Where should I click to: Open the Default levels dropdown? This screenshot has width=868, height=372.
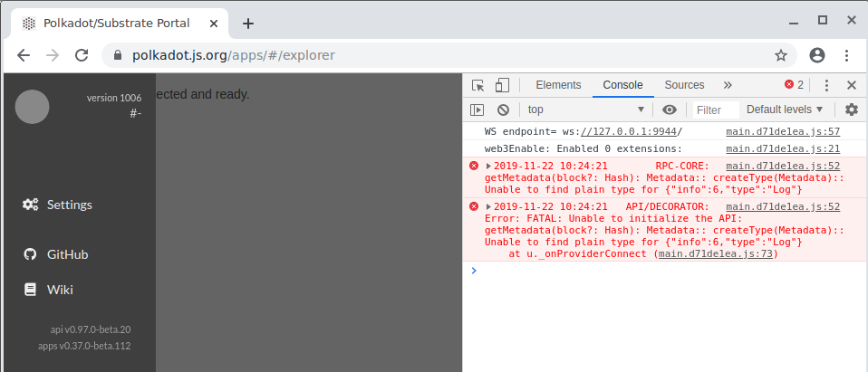785,110
